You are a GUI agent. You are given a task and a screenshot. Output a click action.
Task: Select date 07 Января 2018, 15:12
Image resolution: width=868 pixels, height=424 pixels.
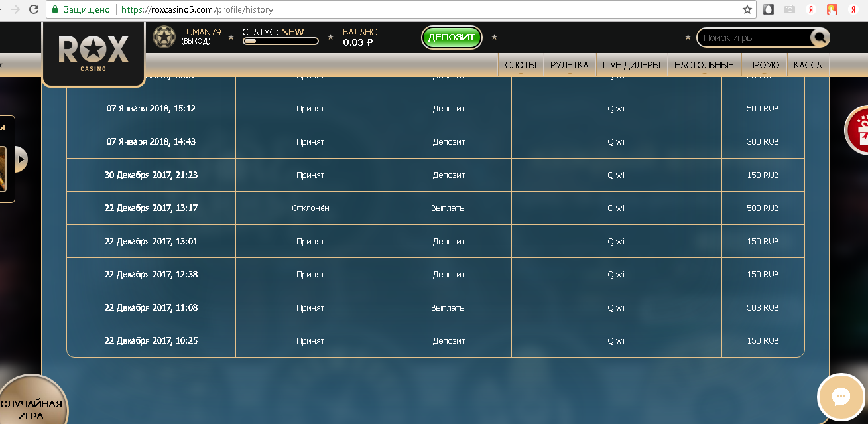[x=151, y=108]
